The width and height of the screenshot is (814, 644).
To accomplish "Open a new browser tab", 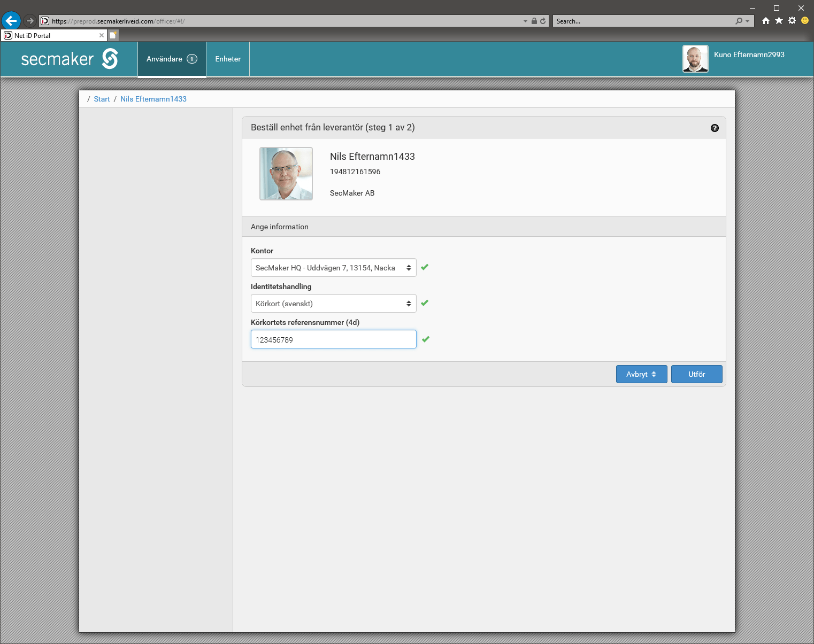I will 113,35.
